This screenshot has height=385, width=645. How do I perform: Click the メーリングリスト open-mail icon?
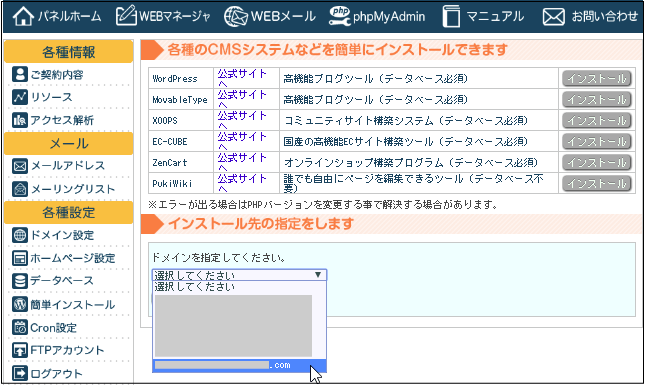(x=20, y=189)
